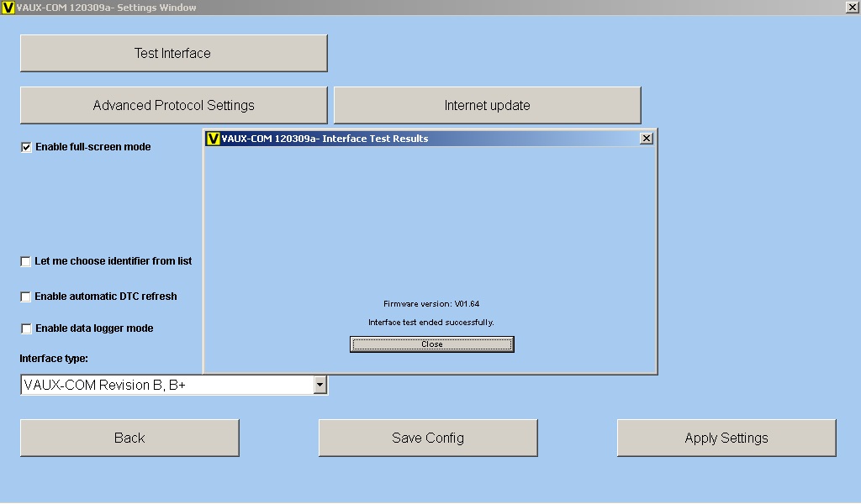Enable data logger mode checkbox
This screenshot has height=504, width=861.
(26, 328)
